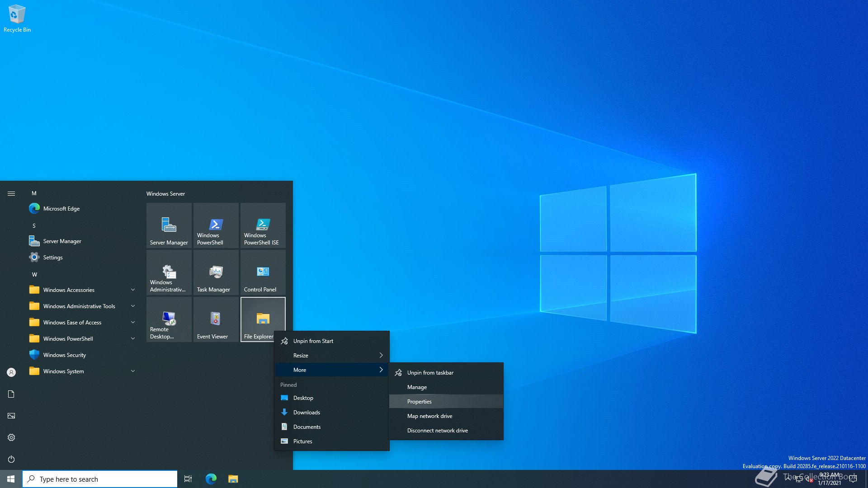The width and height of the screenshot is (868, 488).
Task: Open the Windows PowerShell ISE tile
Action: coord(263,225)
